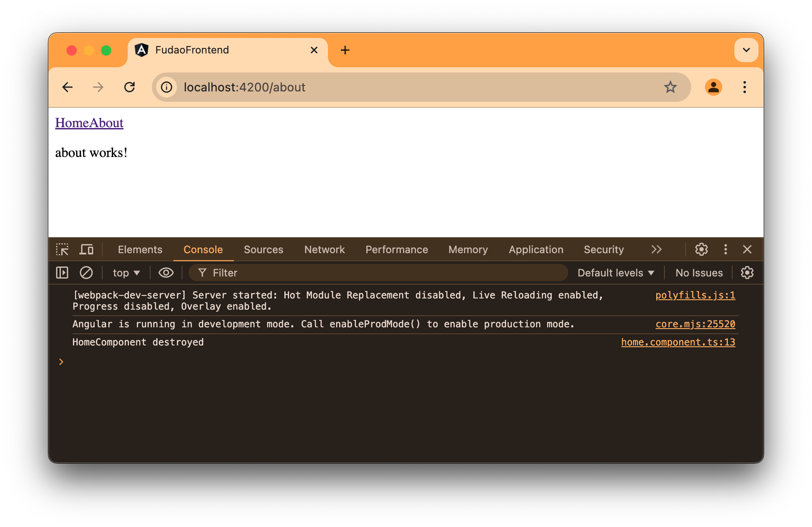Click the filter funnel icon in console
The height and width of the screenshot is (527, 812).
(202, 273)
